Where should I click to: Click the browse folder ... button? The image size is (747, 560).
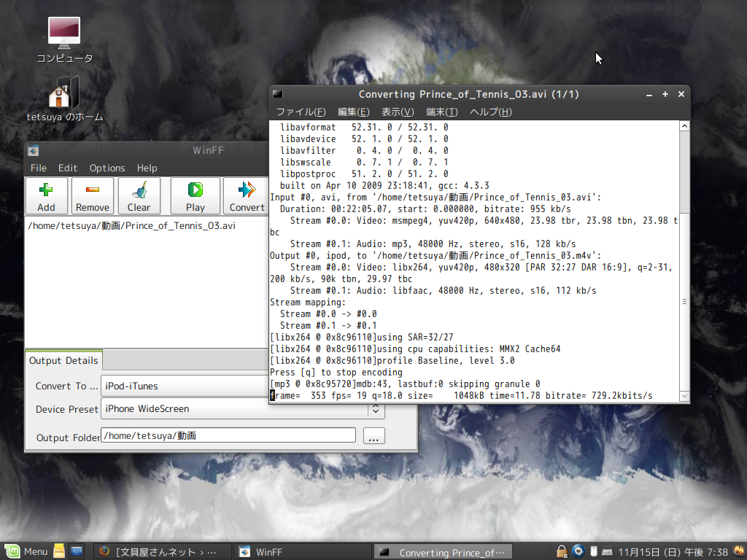[x=374, y=436]
